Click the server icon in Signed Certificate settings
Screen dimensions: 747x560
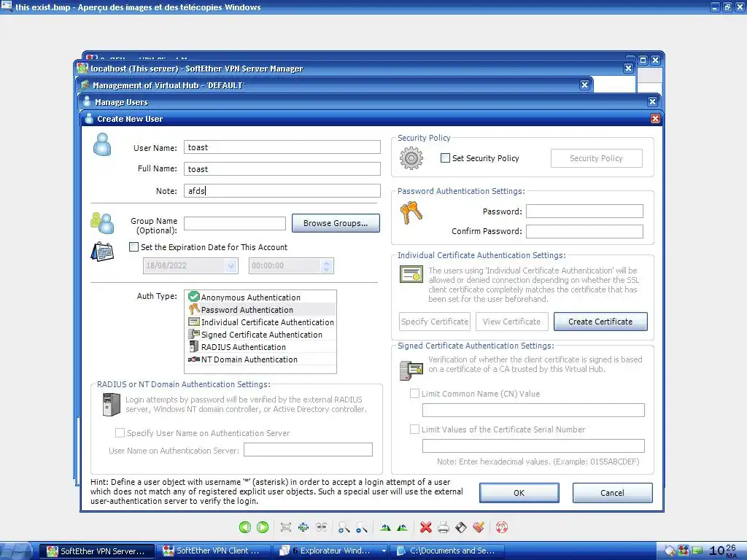coord(411,370)
